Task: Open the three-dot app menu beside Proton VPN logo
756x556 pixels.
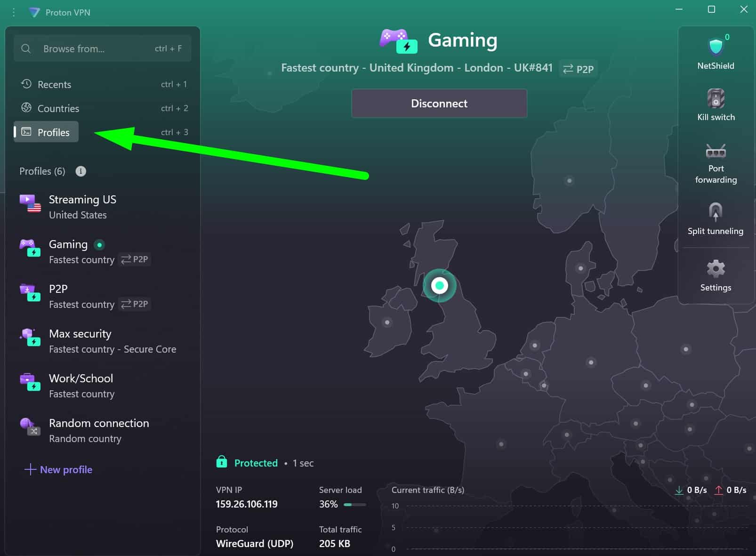Action: (14, 12)
